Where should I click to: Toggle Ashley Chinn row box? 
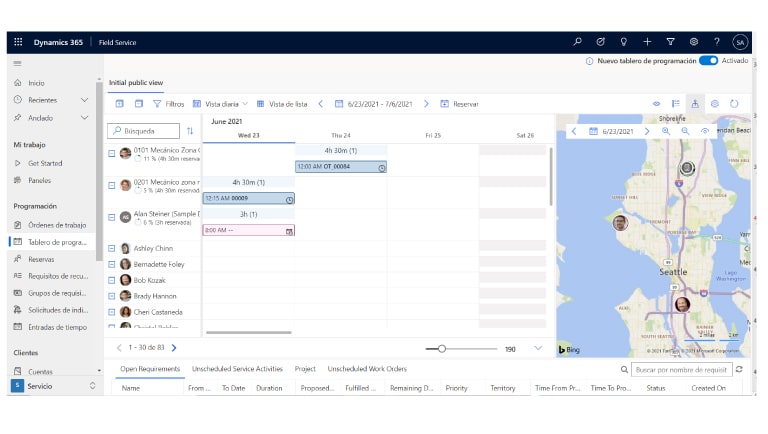(112, 248)
